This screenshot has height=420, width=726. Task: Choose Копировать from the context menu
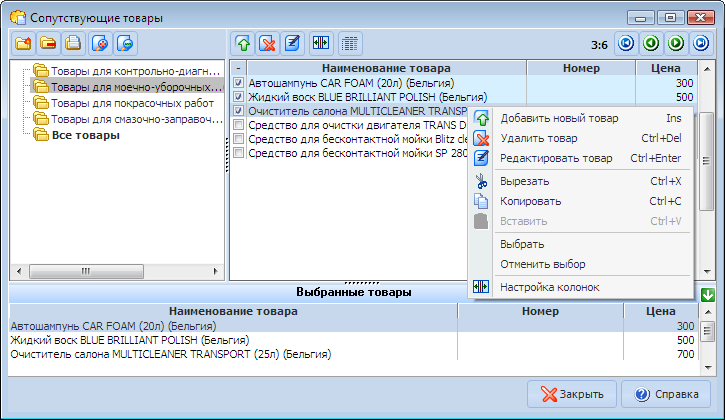[531, 201]
